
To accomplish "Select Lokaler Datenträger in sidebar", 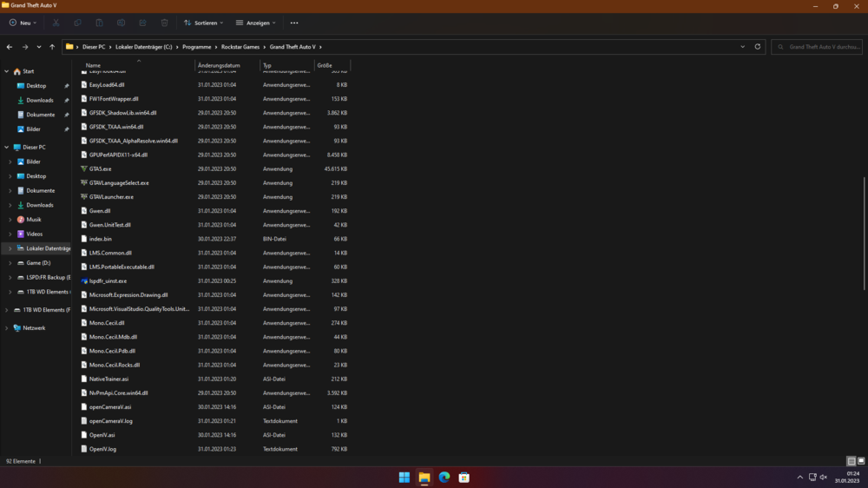I will pos(48,248).
